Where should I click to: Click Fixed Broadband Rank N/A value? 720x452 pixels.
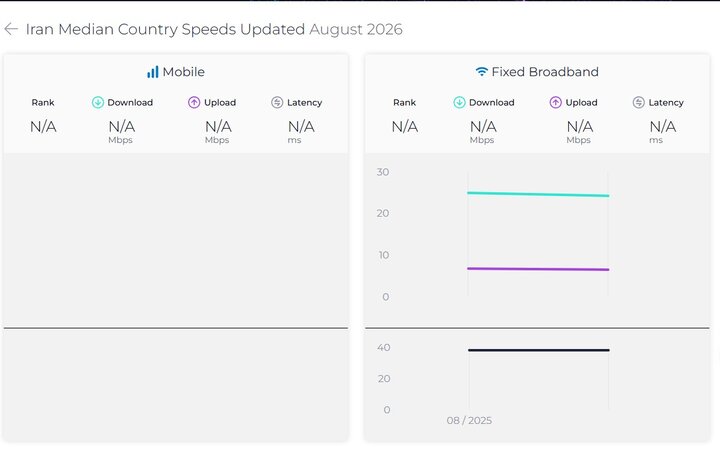(405, 126)
